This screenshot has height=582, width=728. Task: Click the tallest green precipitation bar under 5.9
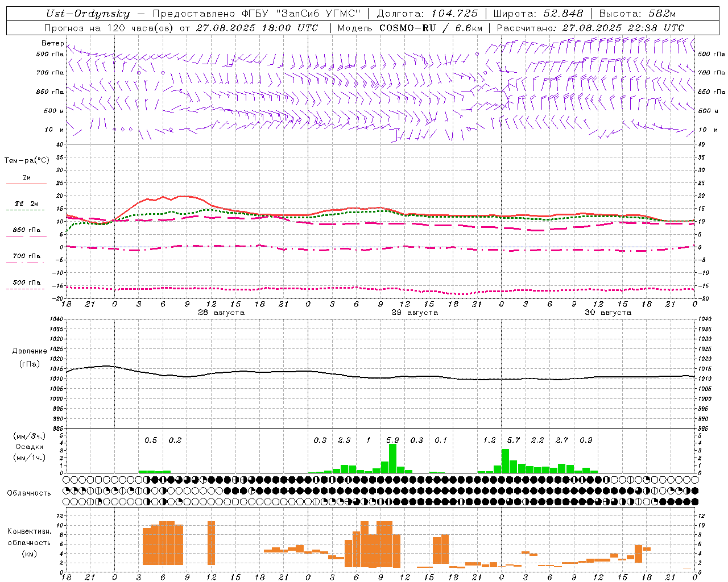[x=392, y=458]
